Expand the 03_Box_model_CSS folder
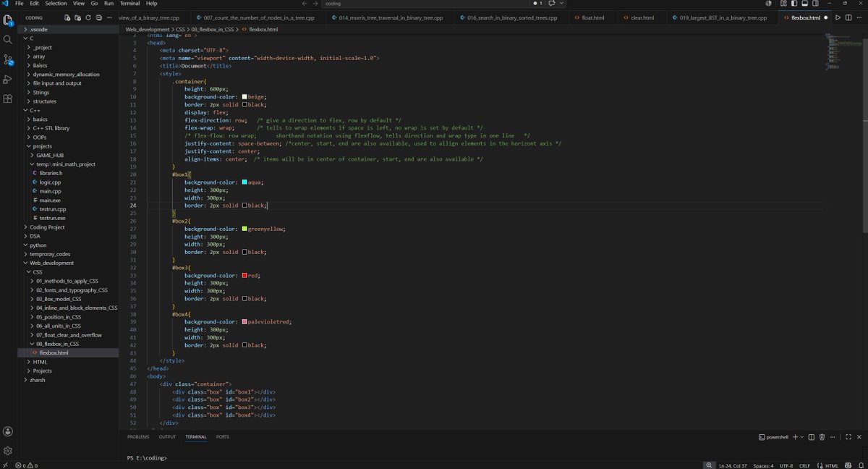868x469 pixels. point(68,299)
